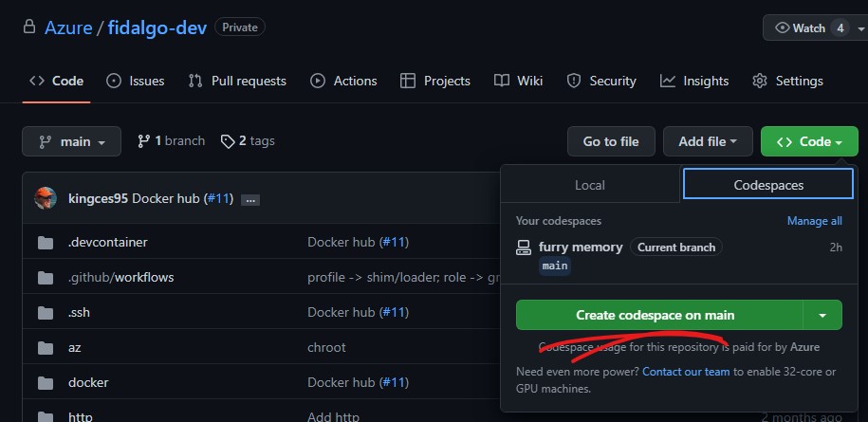The width and height of the screenshot is (868, 422).
Task: Open the Insights tab
Action: [694, 81]
